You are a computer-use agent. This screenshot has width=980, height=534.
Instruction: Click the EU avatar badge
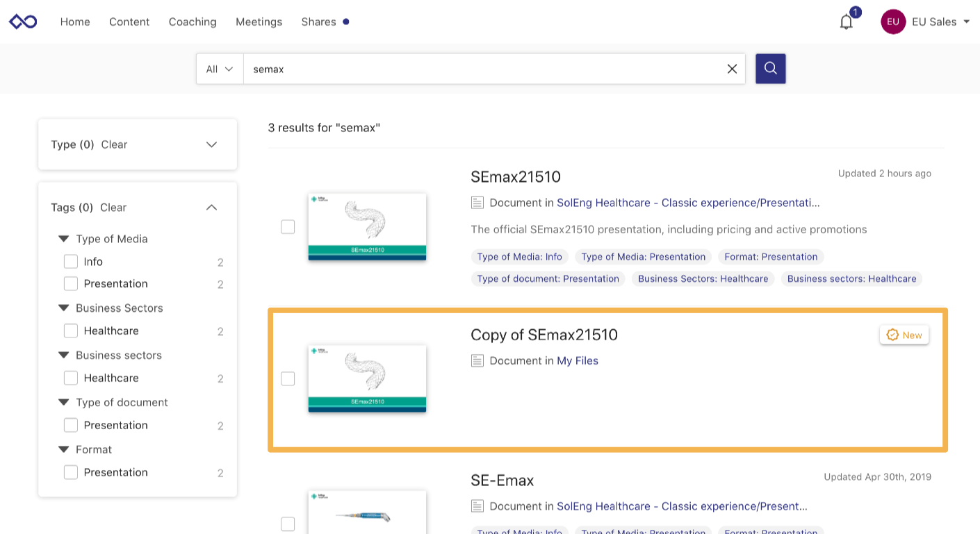coord(892,22)
